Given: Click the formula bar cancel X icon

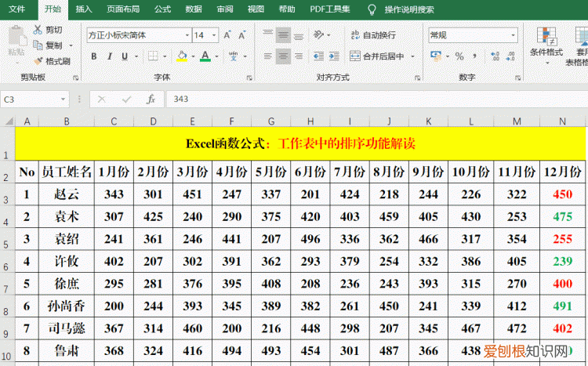Looking at the screenshot, I should [102, 100].
